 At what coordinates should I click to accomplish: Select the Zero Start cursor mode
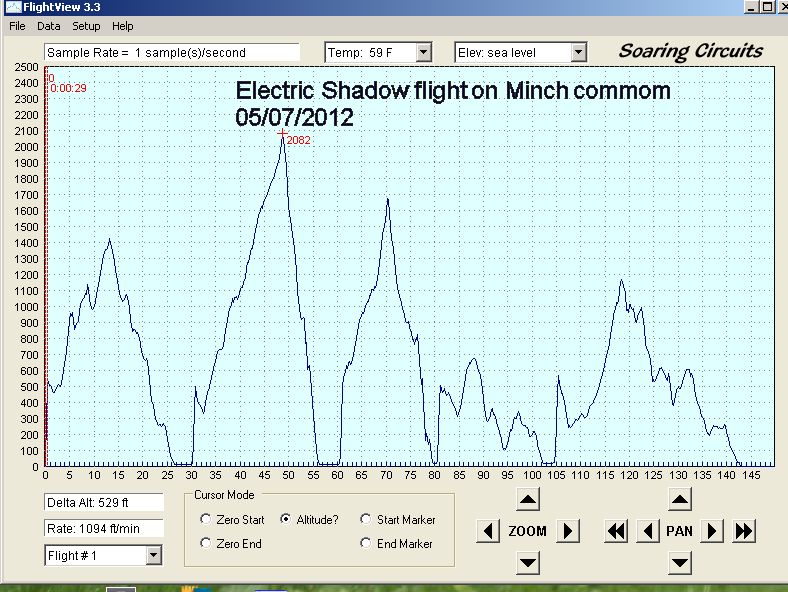coord(206,520)
